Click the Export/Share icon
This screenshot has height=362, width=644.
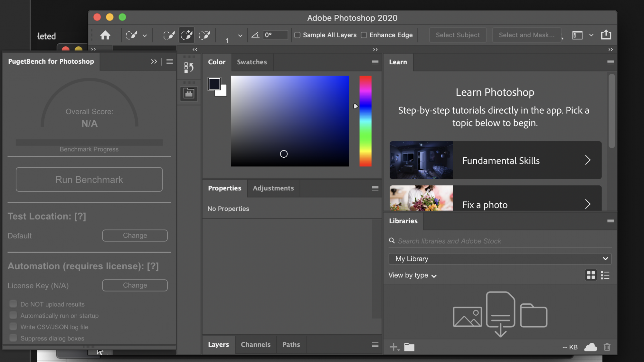606,35
